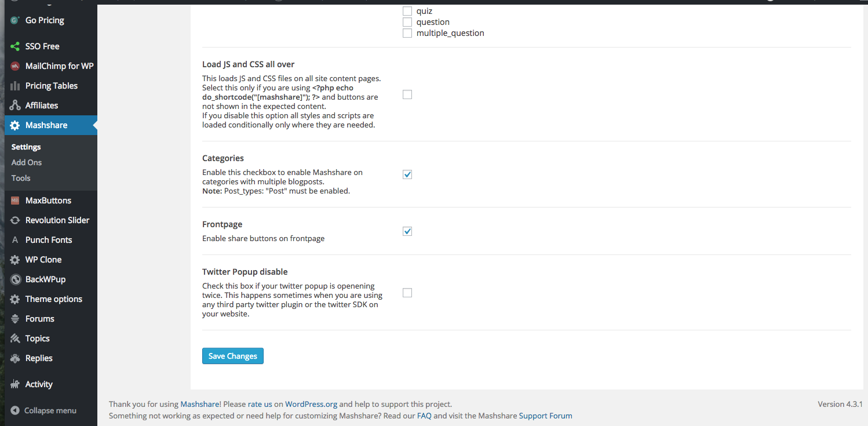Open the WordPress.org link
Image resolution: width=868 pixels, height=426 pixels.
pyautogui.click(x=311, y=404)
